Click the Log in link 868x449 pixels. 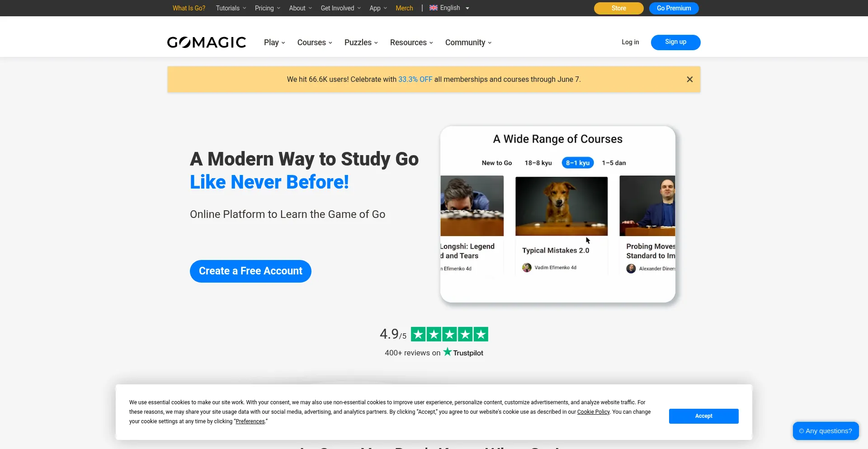point(630,42)
